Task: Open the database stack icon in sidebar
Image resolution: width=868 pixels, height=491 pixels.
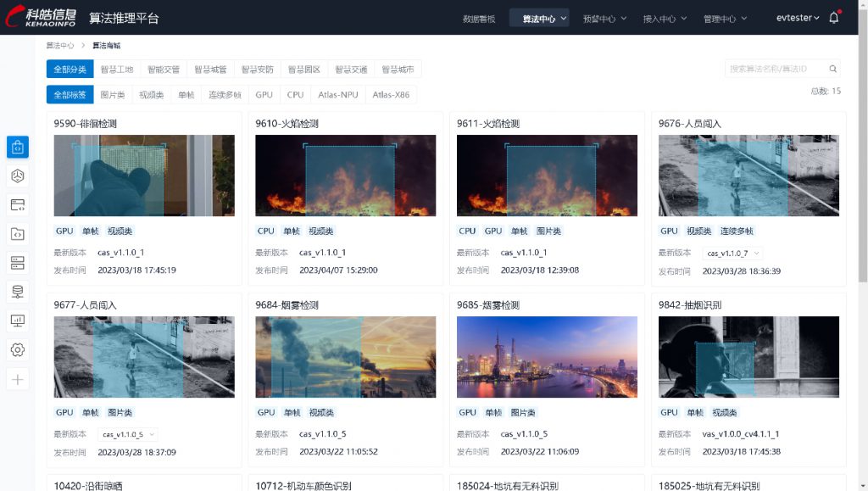Action: 18,292
